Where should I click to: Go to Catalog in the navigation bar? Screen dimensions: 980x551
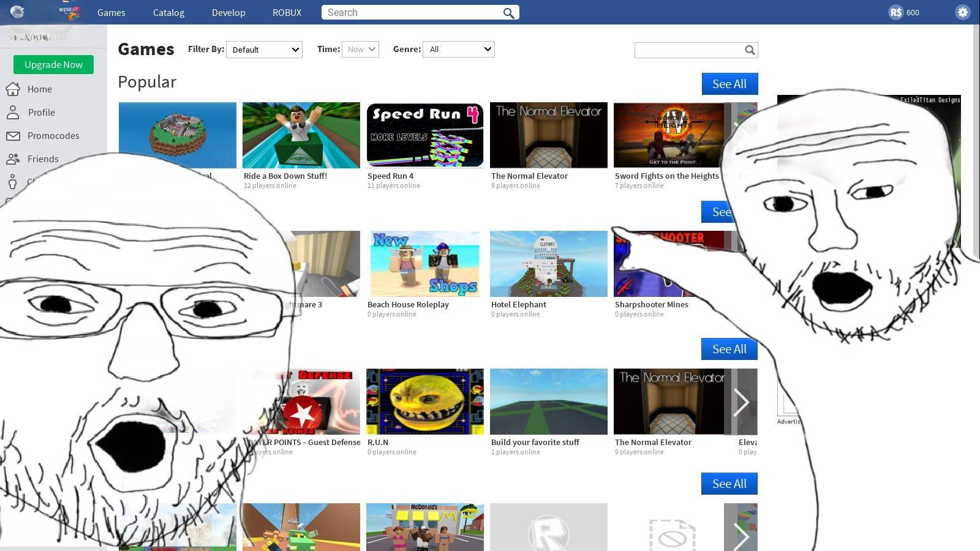[168, 12]
